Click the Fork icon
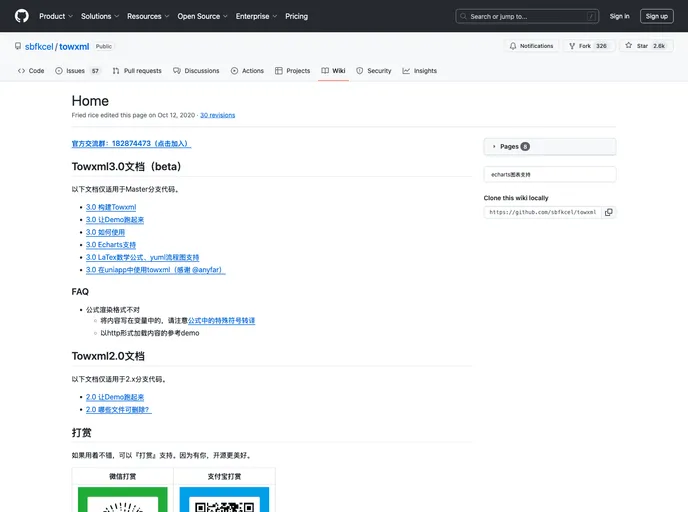688x512 pixels. pos(572,46)
